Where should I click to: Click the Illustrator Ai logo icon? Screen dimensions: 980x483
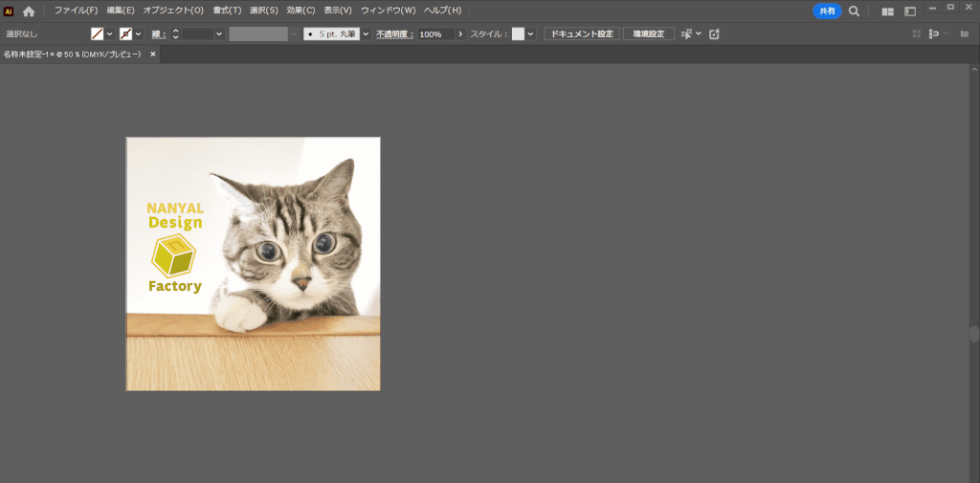[x=9, y=11]
